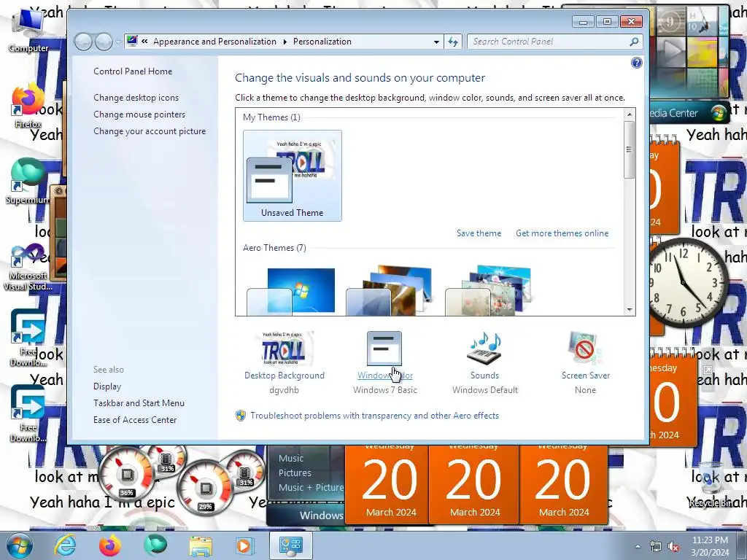Select Music + Pictures in Media Center gadget

click(311, 487)
